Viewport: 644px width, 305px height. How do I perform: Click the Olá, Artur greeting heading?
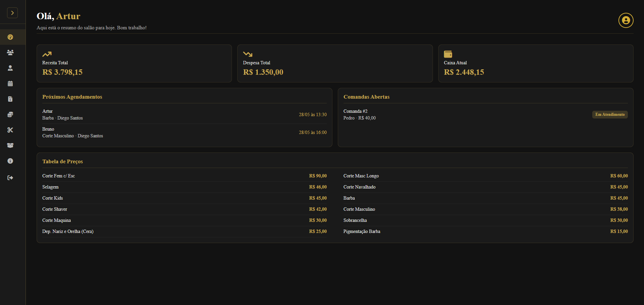(x=58, y=16)
